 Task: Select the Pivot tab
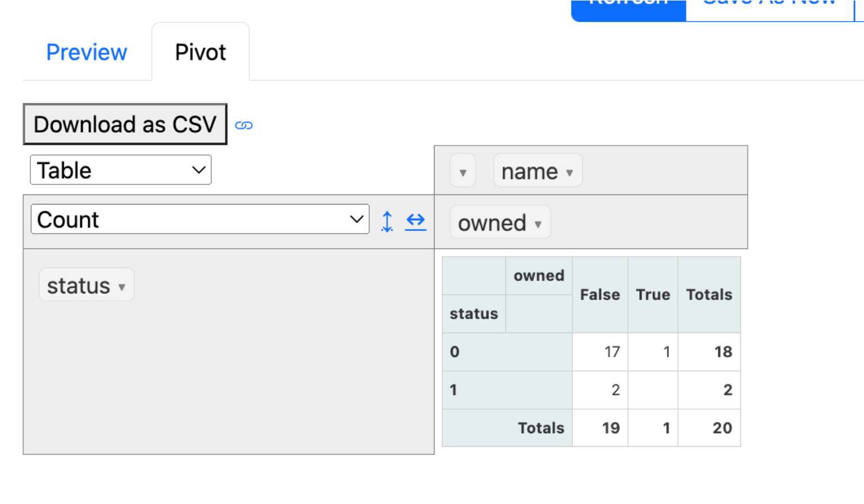coord(200,52)
